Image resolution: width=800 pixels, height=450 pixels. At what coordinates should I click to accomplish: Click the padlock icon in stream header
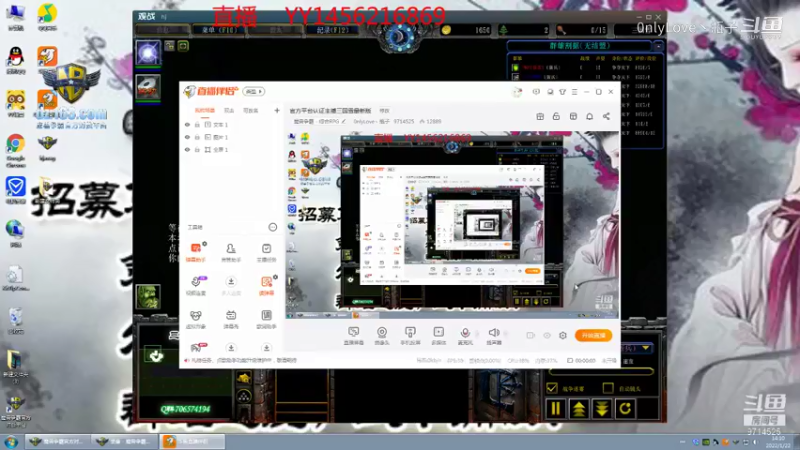click(556, 116)
